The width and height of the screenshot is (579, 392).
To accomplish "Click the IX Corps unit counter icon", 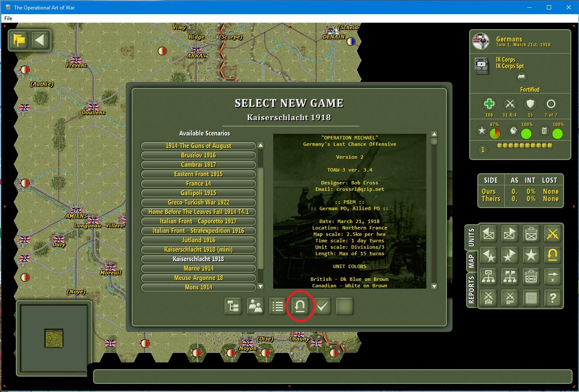I will tap(482, 66).
